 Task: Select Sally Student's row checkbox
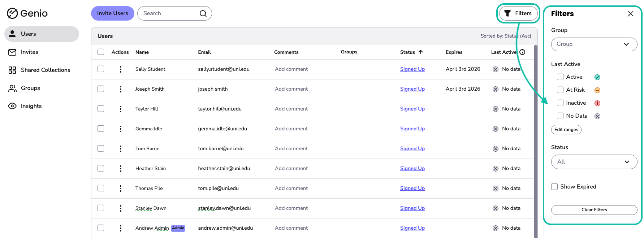point(101,69)
